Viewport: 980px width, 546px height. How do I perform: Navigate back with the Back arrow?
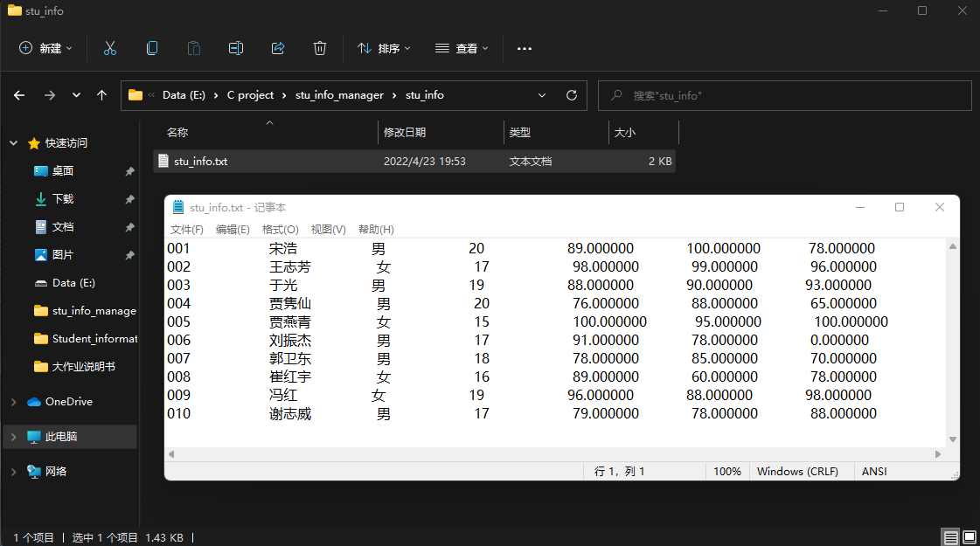[x=19, y=95]
